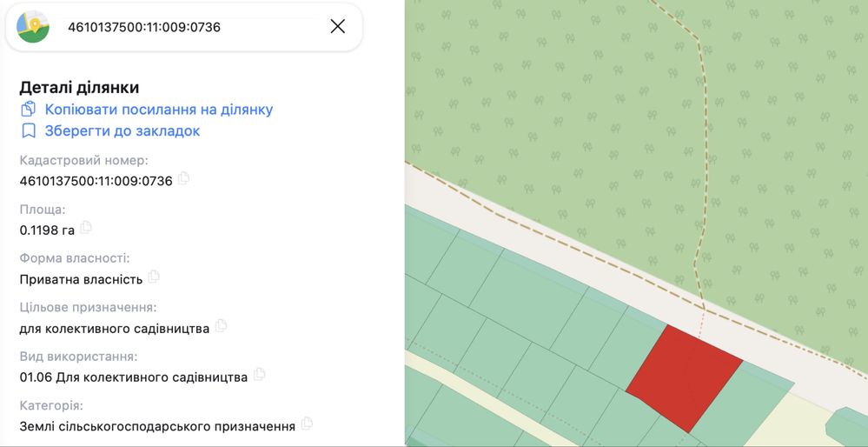Image resolution: width=868 pixels, height=447 pixels.
Task: Copy the Категорія value
Action: [306, 424]
